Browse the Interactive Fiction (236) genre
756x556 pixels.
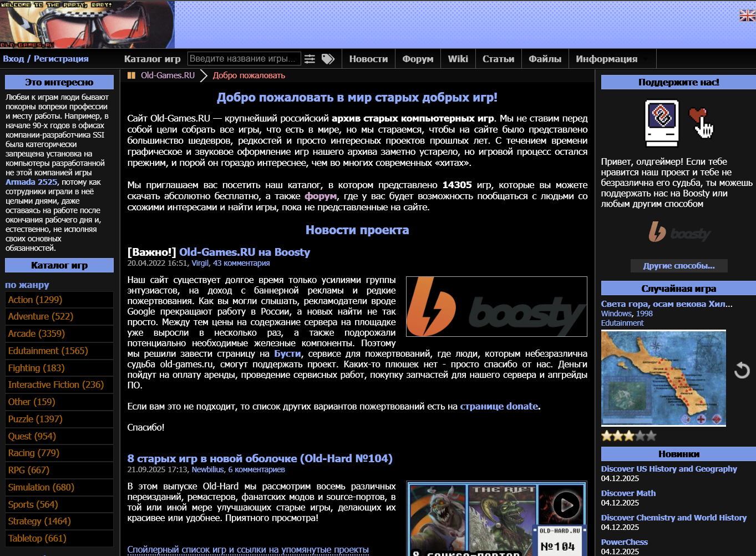coord(59,385)
